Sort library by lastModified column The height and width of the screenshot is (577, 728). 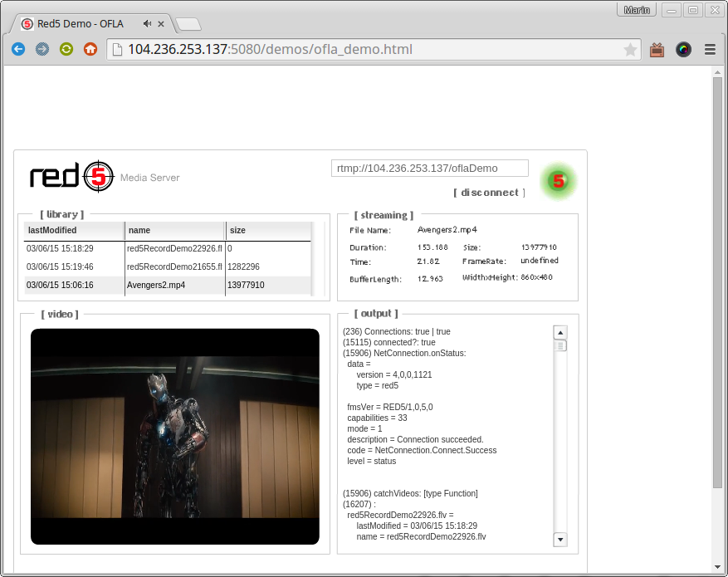pyautogui.click(x=74, y=231)
